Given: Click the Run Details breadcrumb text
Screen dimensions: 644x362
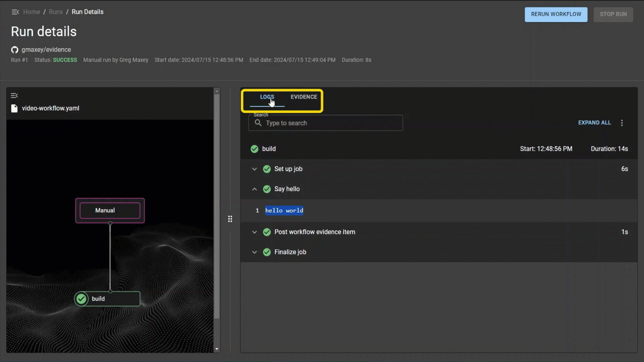Looking at the screenshot, I should click(x=88, y=12).
